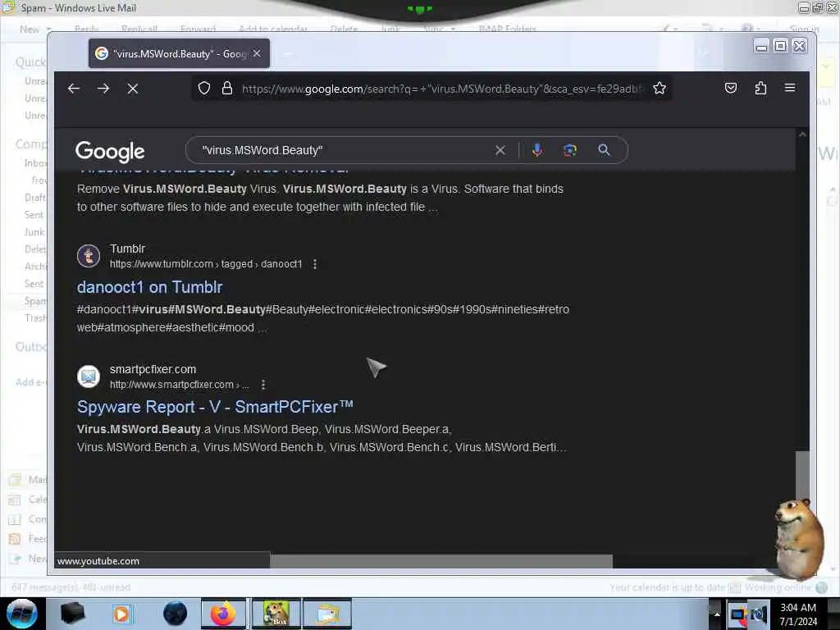
Task: Open tracking protection shield icon in address bar
Action: 204,89
